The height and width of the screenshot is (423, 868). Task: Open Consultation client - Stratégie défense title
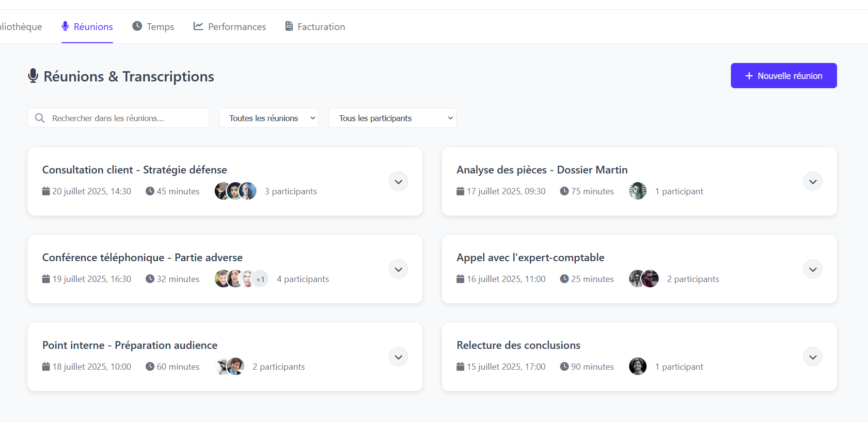click(134, 170)
